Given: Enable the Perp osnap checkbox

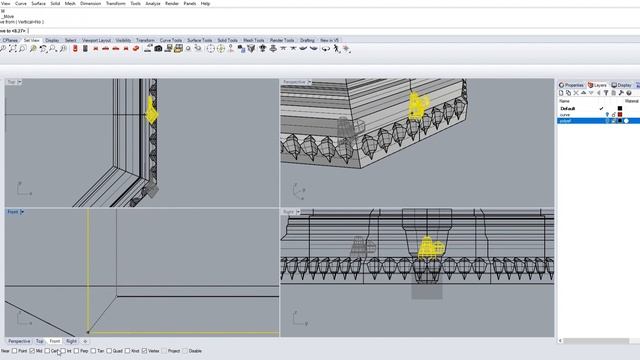Looking at the screenshot, I should (76, 351).
